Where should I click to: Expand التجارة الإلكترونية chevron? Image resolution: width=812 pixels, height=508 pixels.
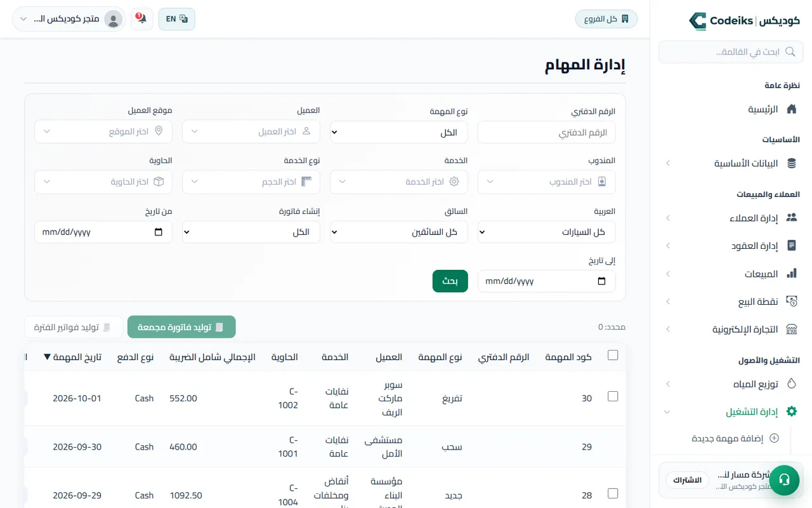[x=667, y=330]
